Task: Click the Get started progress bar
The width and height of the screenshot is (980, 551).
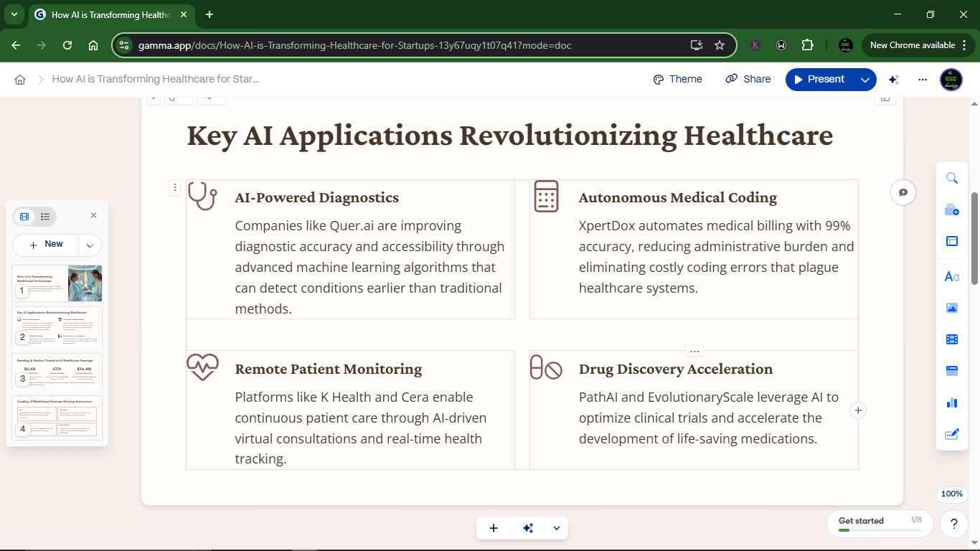Action: (880, 530)
